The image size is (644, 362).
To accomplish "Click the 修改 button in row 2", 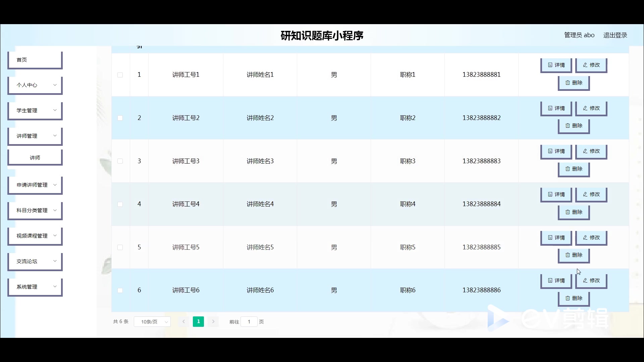I will (591, 108).
